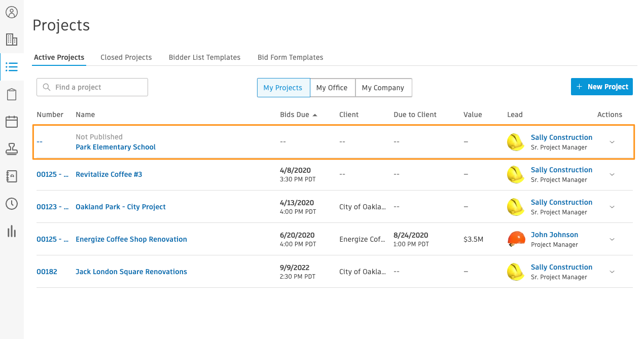644x339 pixels.
Task: Open the user profile icon in sidebar
Action: click(x=12, y=12)
